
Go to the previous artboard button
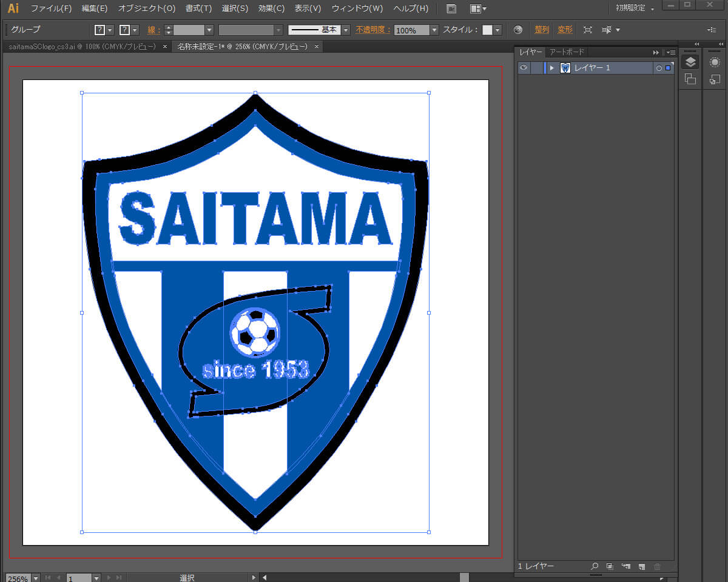pyautogui.click(x=59, y=578)
